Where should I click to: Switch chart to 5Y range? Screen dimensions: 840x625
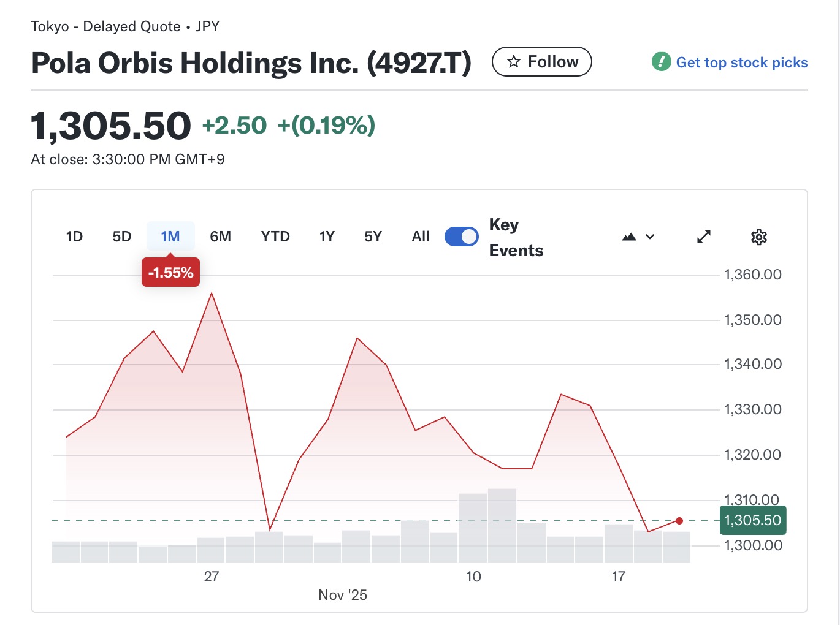tap(373, 237)
